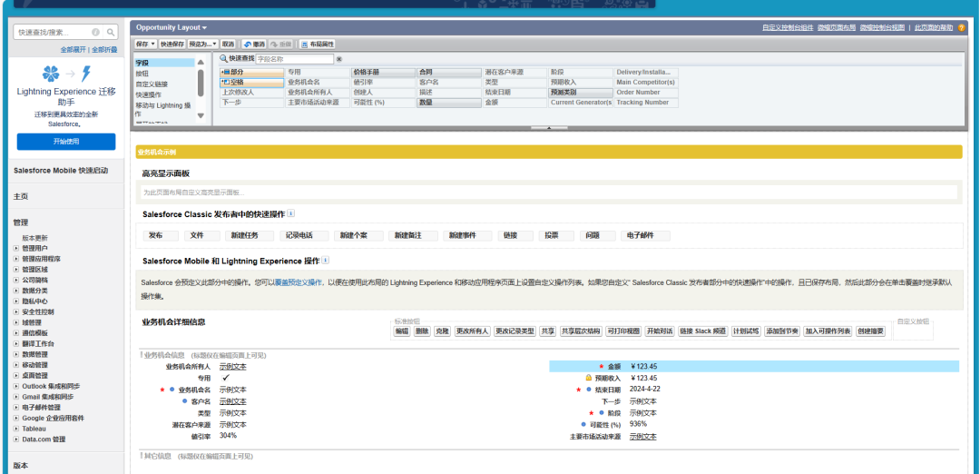Click the sidebar search magnifier icon
This screenshot has height=474, width=980.
(111, 33)
